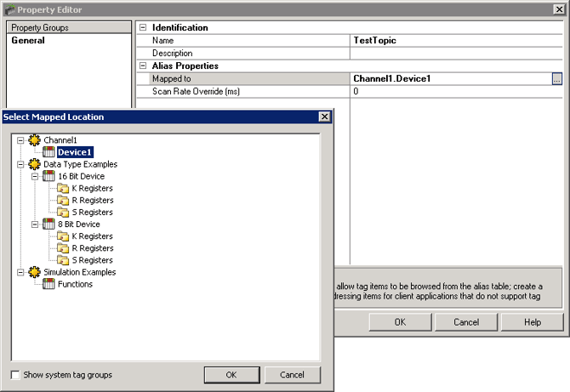This screenshot has height=392, width=570.
Task: Click the Help button in Property Editor
Action: (532, 322)
